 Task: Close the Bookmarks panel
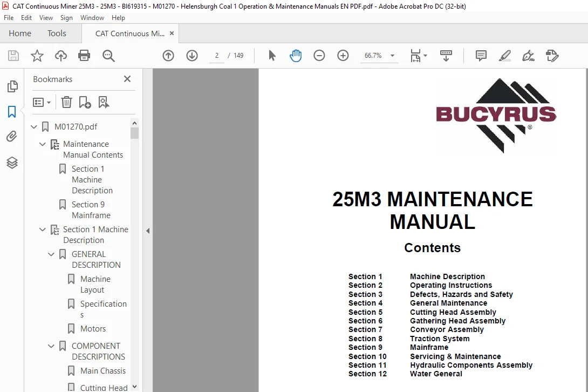127,79
